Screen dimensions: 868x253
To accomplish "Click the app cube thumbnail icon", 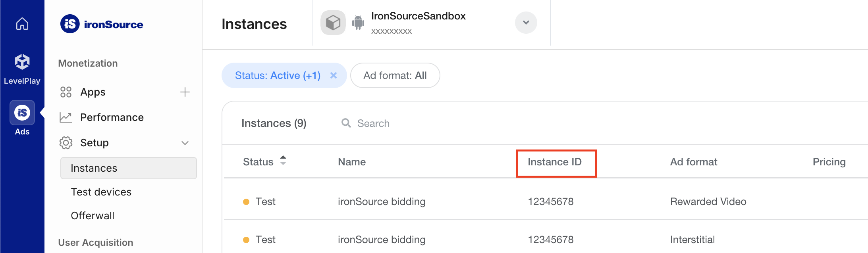I will (x=333, y=23).
